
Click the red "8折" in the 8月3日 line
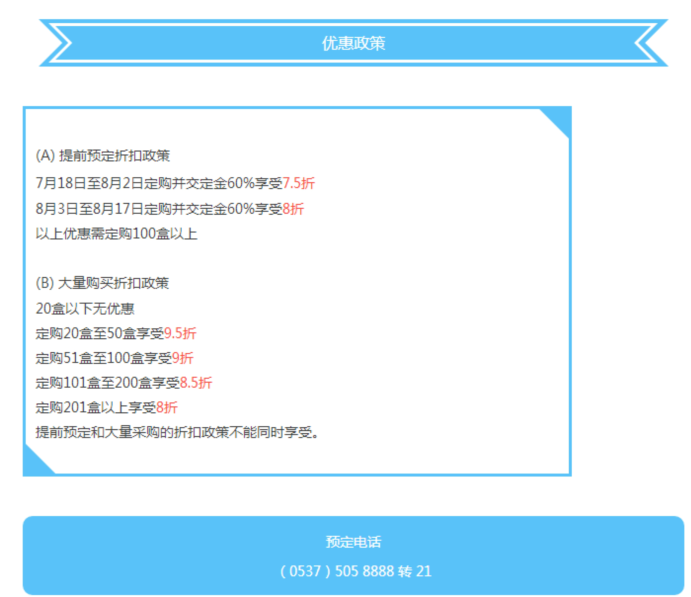(x=293, y=209)
